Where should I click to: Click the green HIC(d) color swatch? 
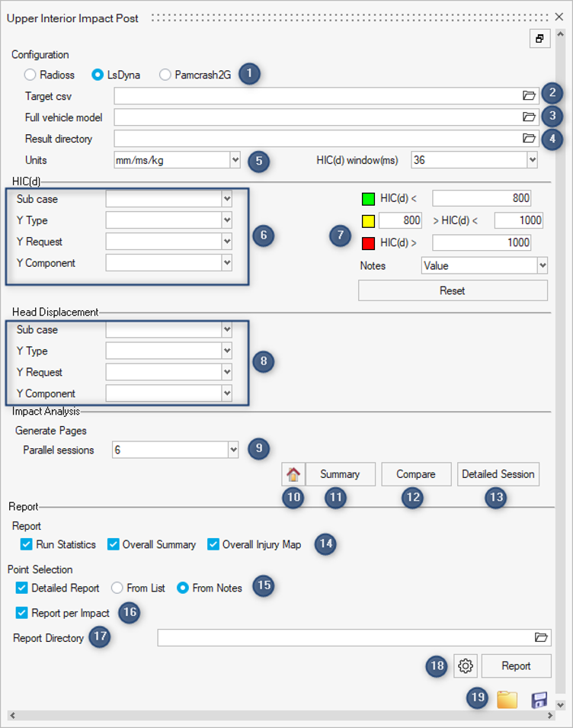coord(367,199)
